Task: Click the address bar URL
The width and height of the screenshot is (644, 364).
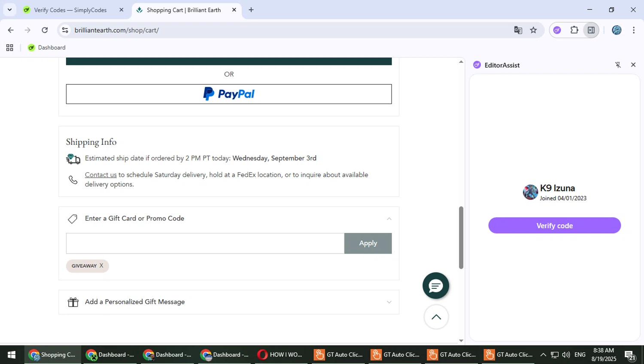Action: point(117,30)
